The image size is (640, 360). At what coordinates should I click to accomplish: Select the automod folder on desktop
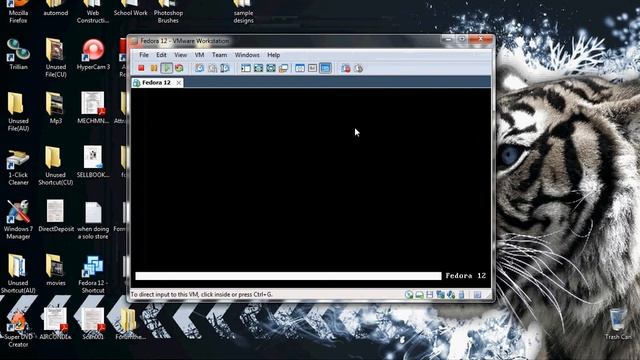[x=56, y=8]
